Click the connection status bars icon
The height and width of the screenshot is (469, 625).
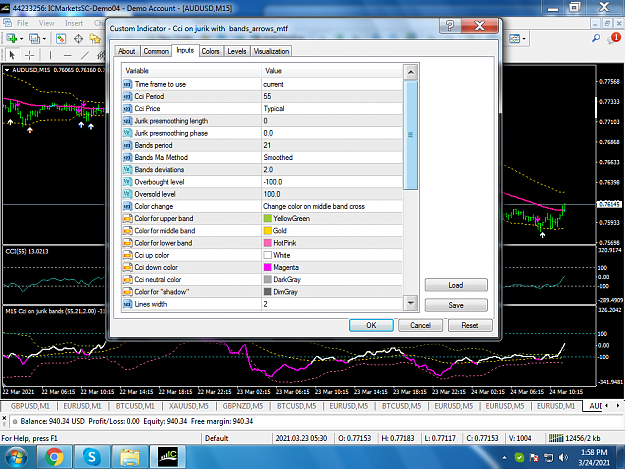coord(556,438)
